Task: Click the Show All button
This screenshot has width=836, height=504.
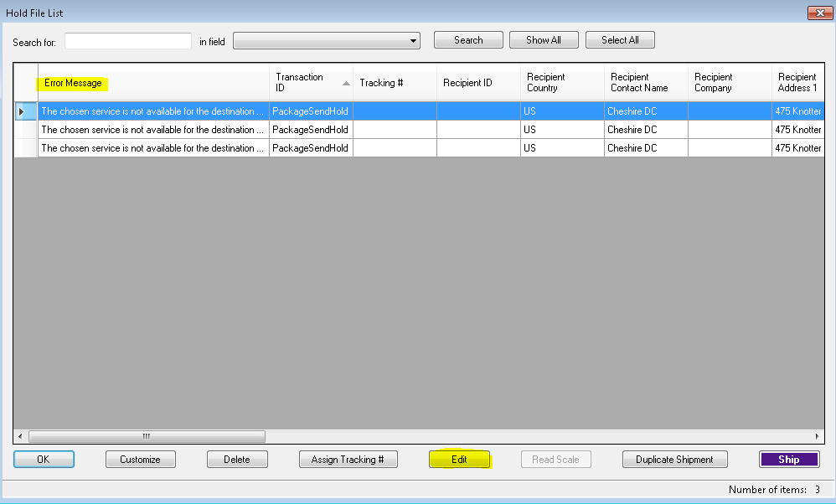Action: point(544,40)
